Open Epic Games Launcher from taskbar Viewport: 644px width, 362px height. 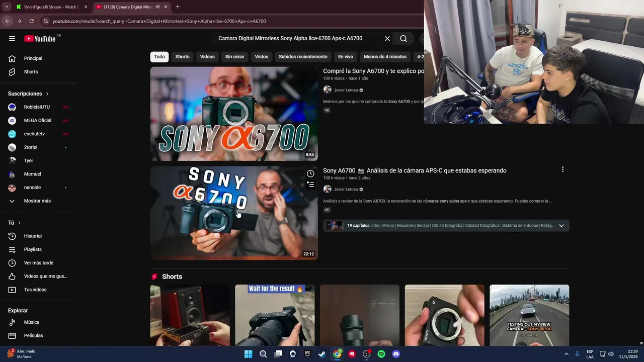click(x=307, y=354)
